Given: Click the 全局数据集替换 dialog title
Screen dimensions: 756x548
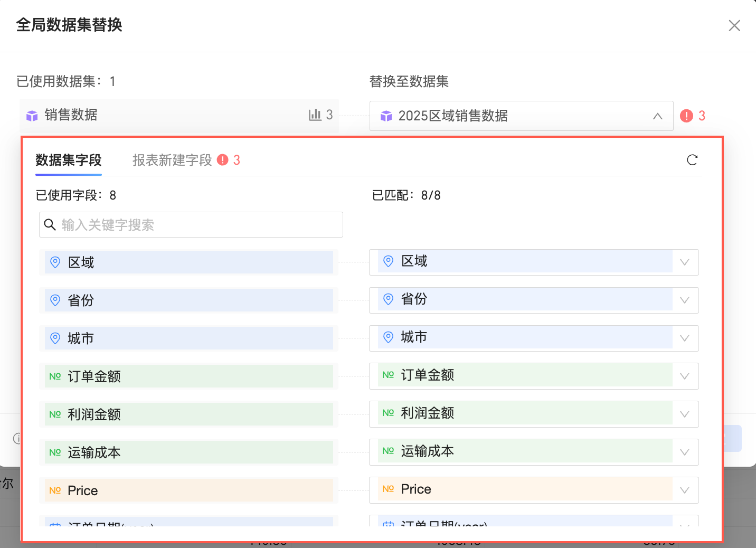Looking at the screenshot, I should 69,25.
